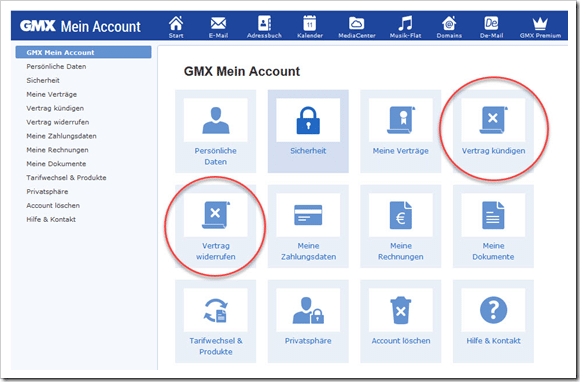The width and height of the screenshot is (580, 382).
Task: Open Persönliche Daten in the sidebar
Action: (x=56, y=67)
